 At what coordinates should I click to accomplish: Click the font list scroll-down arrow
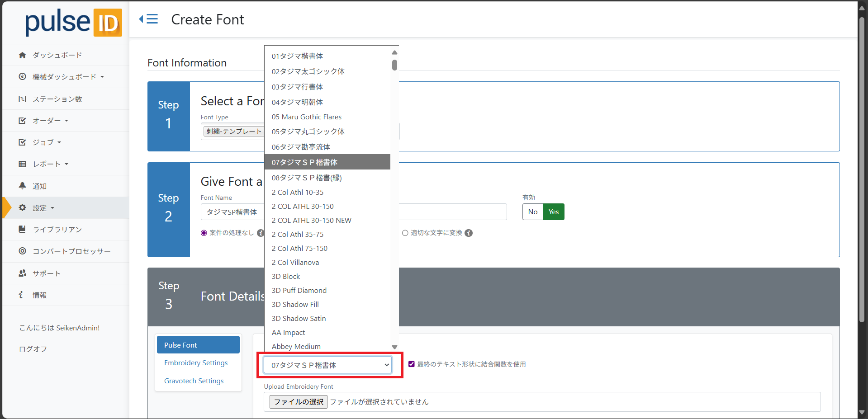coord(394,347)
